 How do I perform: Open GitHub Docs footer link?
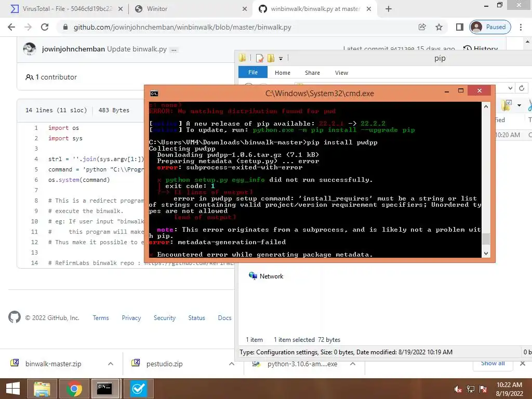coord(224,318)
